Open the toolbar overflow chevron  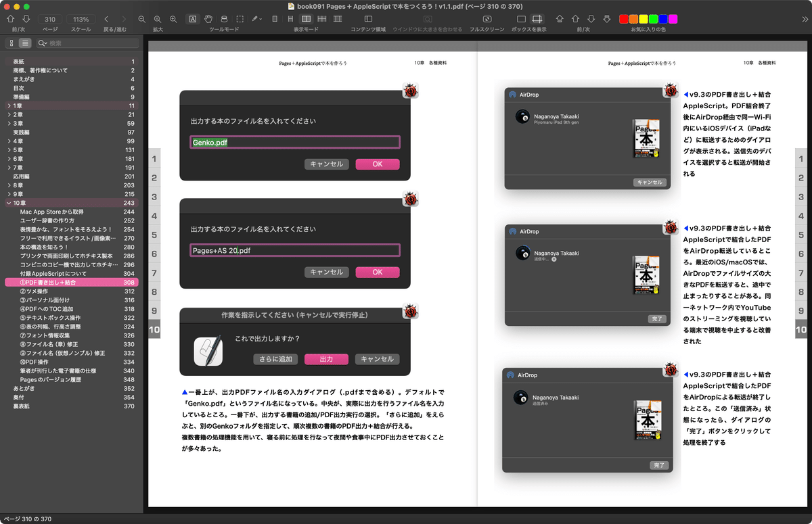coord(804,19)
